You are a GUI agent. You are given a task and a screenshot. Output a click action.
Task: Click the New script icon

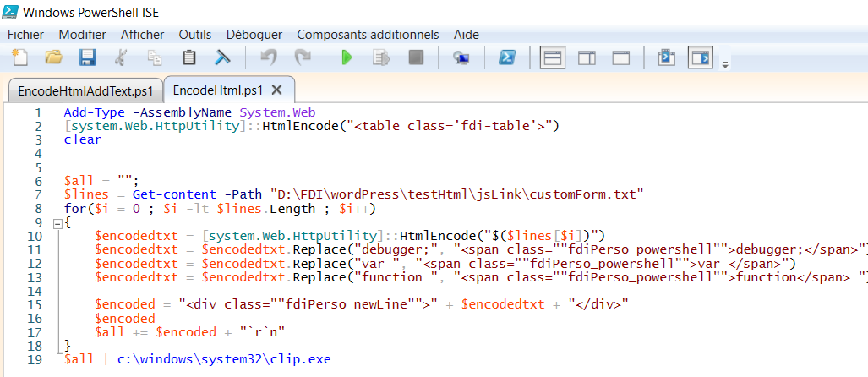tap(19, 57)
